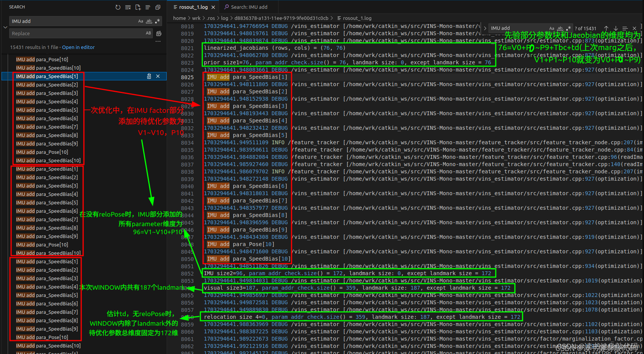The height and width of the screenshot is (354, 644).
Task: Select .ros folder in breadcrumb
Action: tap(211, 18)
